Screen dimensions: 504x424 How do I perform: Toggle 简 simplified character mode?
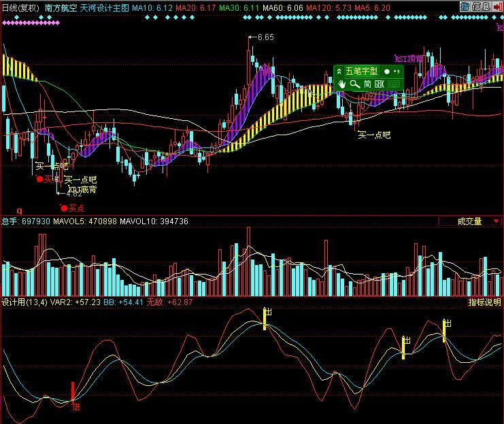click(x=367, y=84)
